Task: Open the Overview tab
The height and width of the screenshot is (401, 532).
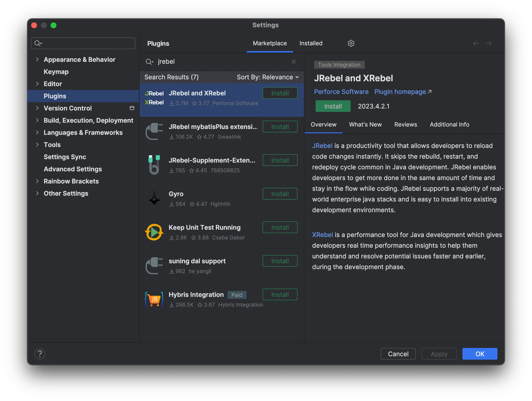Action: coord(323,125)
